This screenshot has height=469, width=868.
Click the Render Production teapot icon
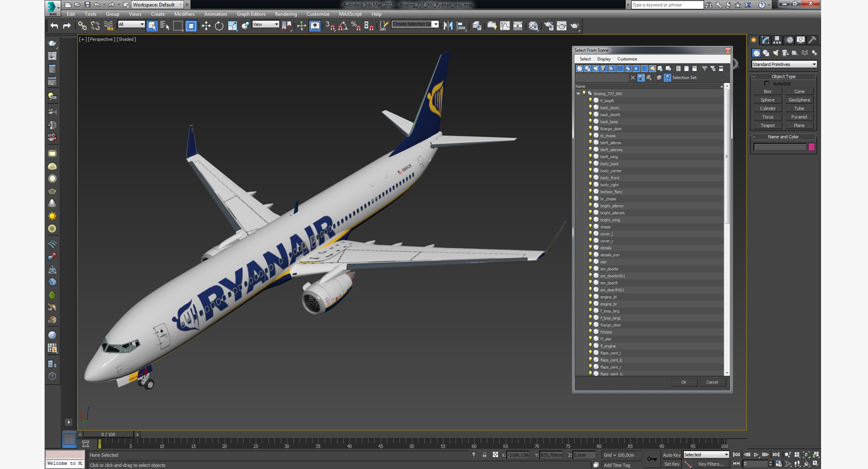(x=575, y=26)
